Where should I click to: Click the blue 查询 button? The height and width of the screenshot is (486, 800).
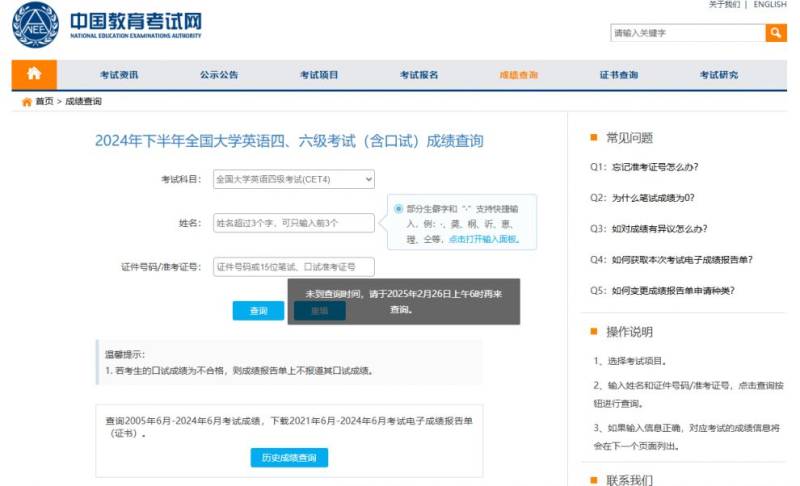(258, 311)
